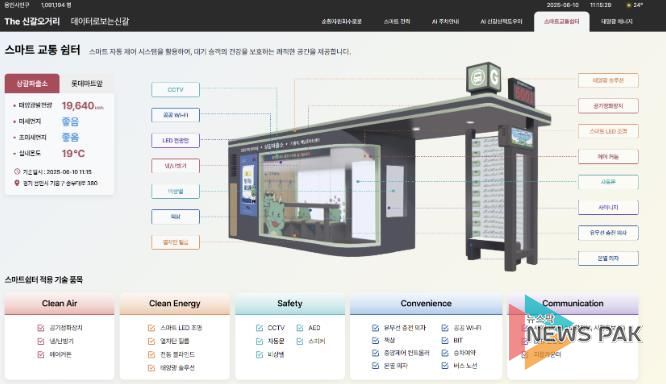Toggle the AED checkbox under Safety

300,328
